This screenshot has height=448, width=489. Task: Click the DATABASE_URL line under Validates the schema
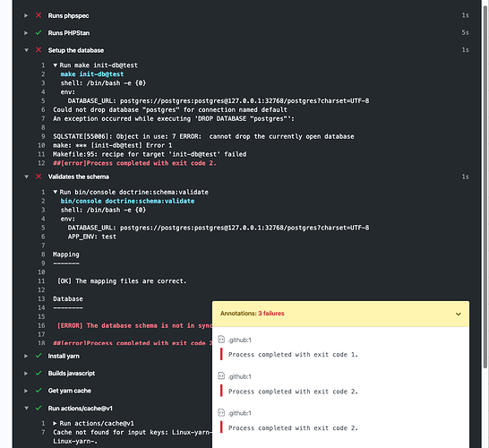tap(219, 228)
